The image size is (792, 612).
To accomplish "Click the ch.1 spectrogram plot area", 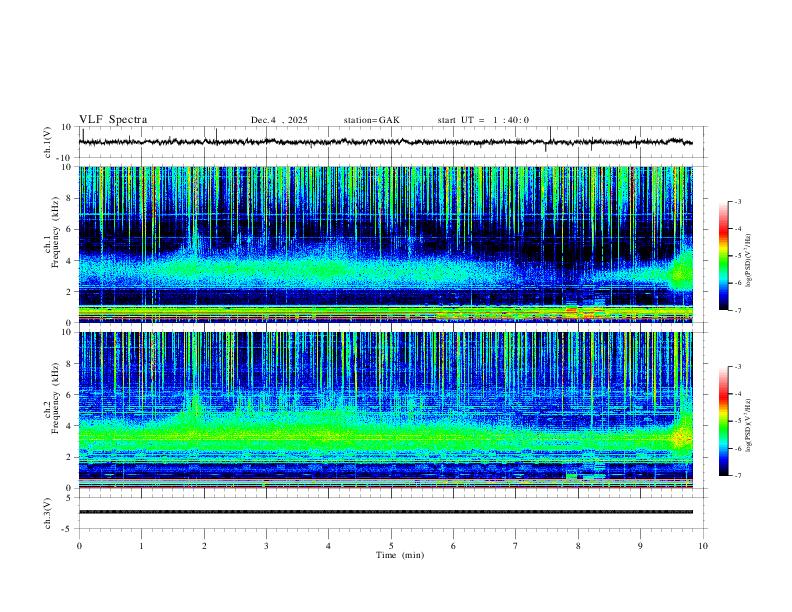I will tap(385, 244).
